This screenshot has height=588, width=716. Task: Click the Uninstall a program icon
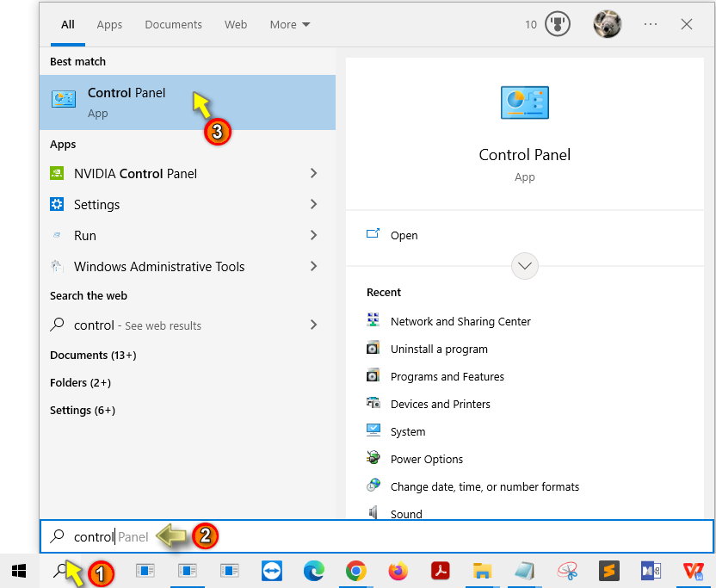click(x=373, y=348)
